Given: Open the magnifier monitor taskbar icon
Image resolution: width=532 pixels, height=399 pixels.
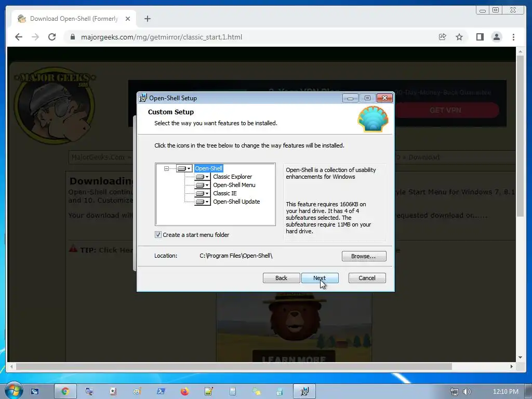Looking at the screenshot, I should [x=89, y=392].
